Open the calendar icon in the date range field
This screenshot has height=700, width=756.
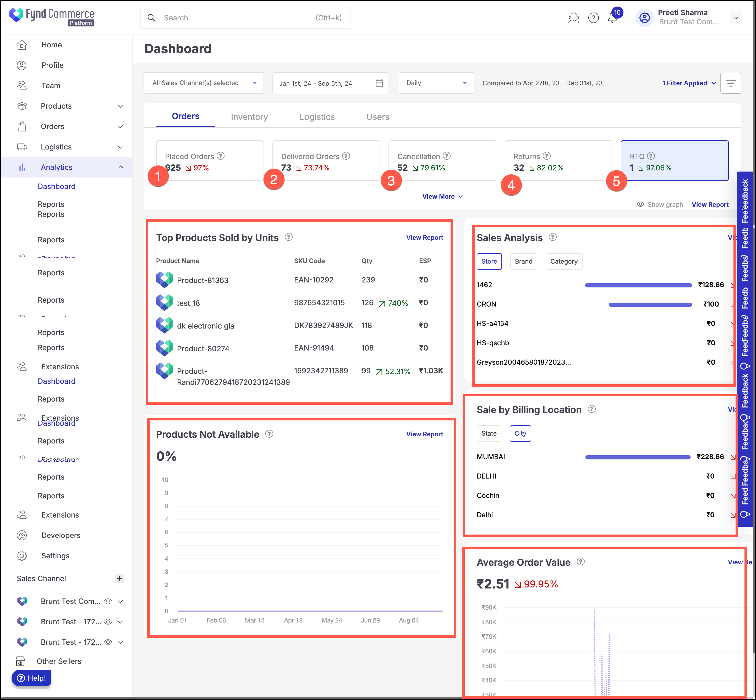point(379,83)
